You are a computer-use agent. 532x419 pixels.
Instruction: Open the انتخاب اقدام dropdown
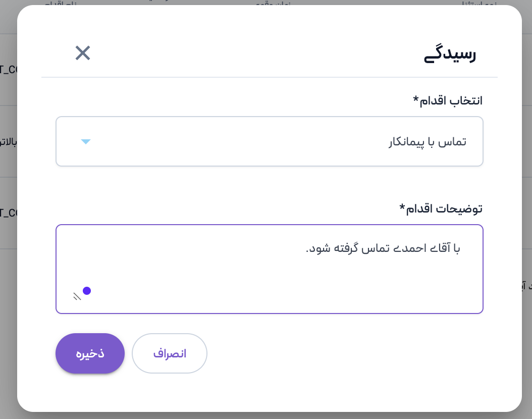(x=269, y=141)
